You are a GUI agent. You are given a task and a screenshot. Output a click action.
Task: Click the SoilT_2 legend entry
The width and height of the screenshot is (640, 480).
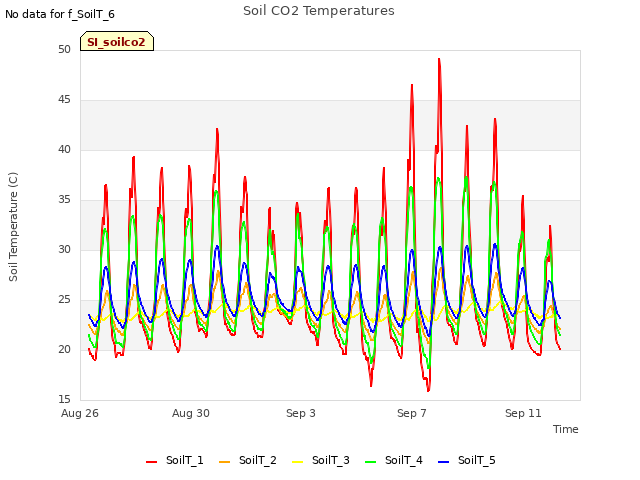248,460
